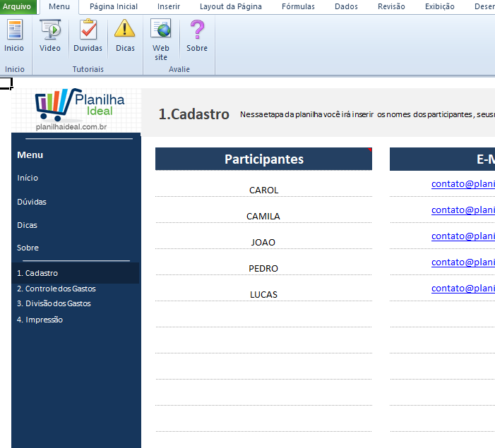495x448 pixels.
Task: Go to 2. Controle dos Gastos
Action: [56, 289]
